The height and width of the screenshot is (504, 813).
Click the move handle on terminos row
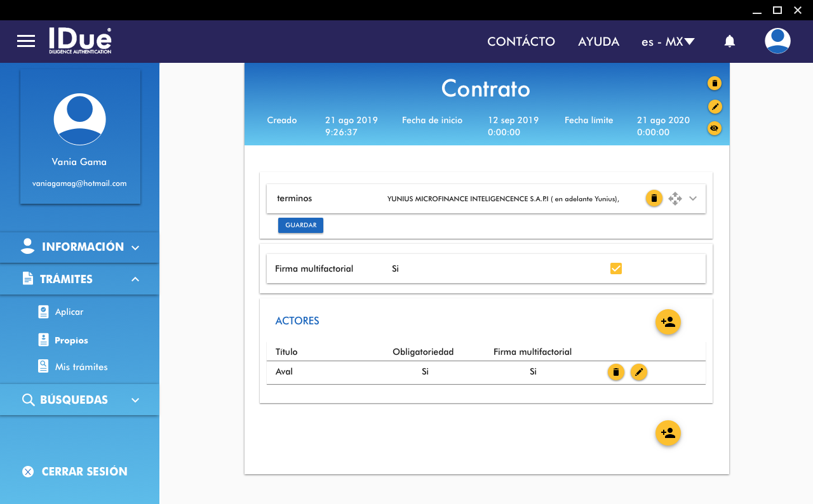pos(675,199)
